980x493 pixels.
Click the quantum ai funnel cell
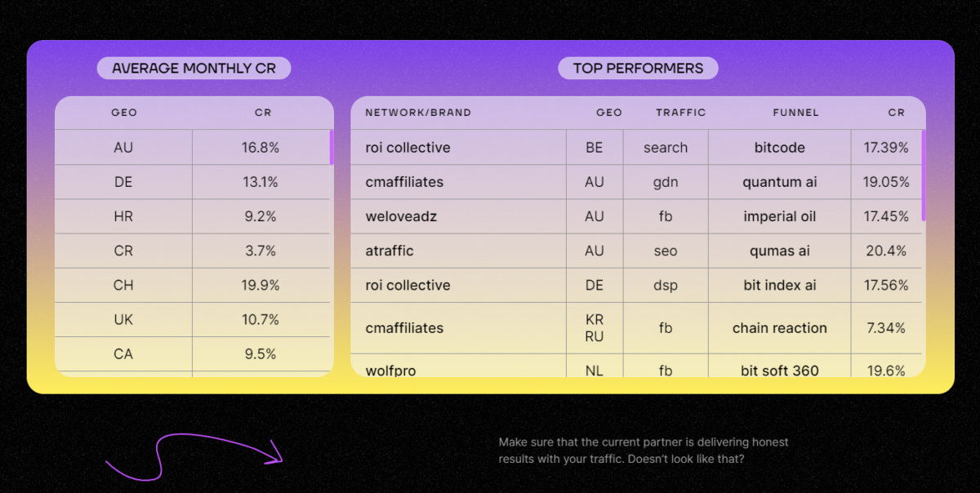(780, 182)
